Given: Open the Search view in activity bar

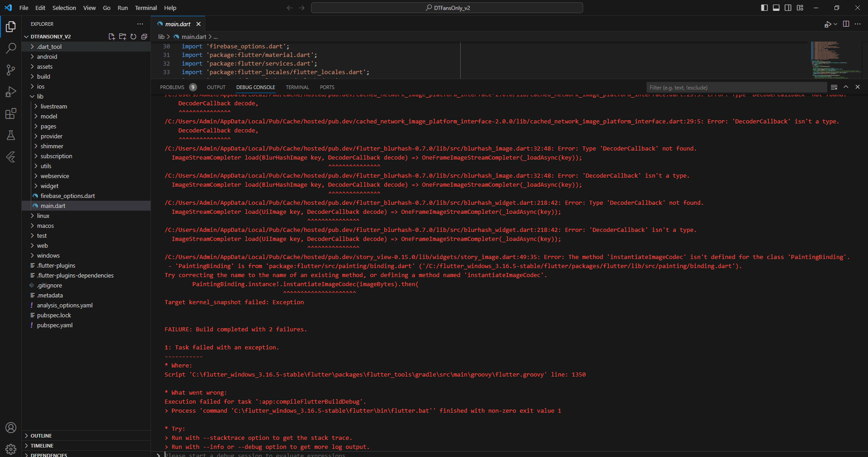Looking at the screenshot, I should point(11,48).
